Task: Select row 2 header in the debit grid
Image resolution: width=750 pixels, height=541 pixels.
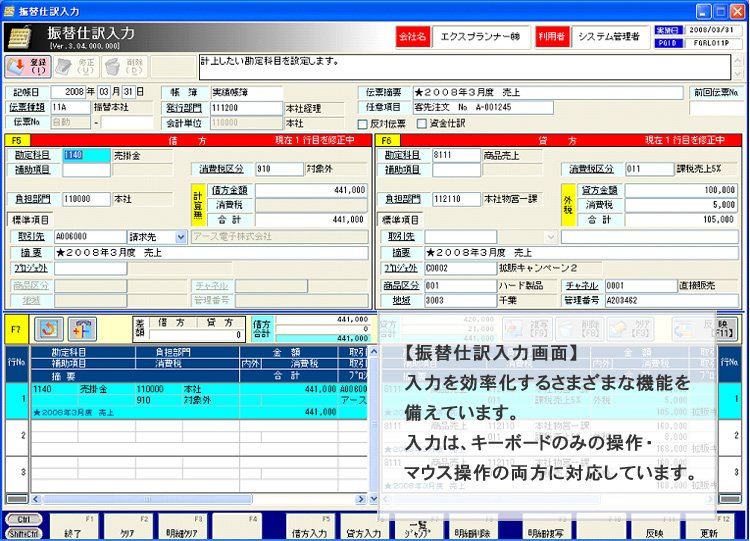Action: (17, 437)
